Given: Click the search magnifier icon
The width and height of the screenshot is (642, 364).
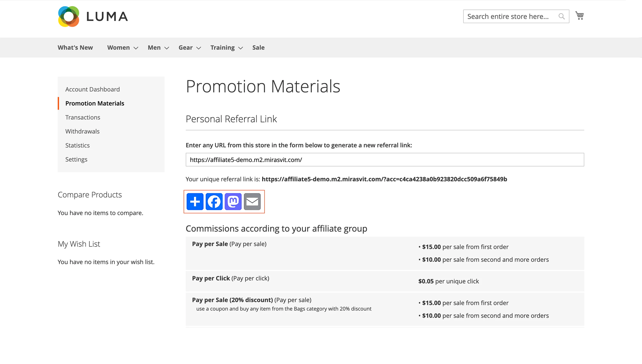Looking at the screenshot, I should (x=561, y=16).
